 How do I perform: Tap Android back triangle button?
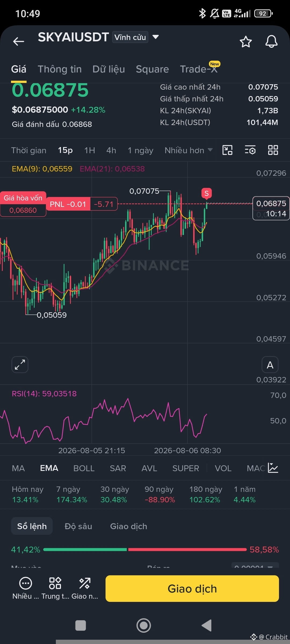207,625
